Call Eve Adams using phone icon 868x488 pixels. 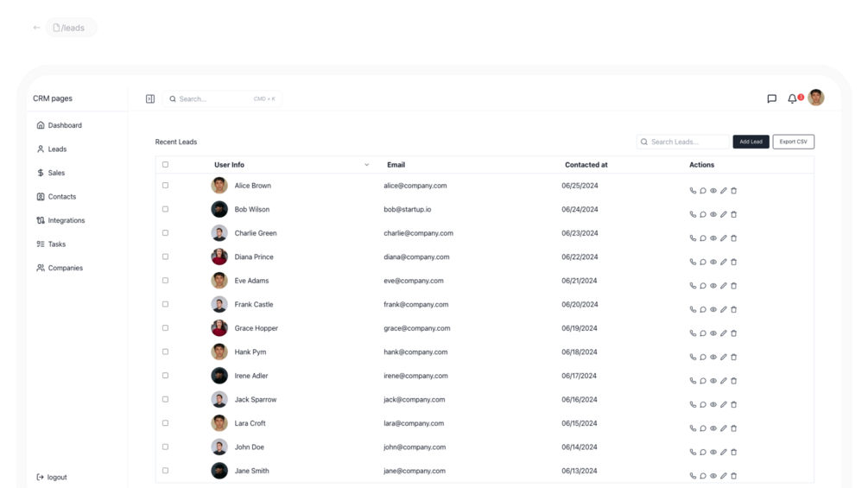tap(693, 286)
